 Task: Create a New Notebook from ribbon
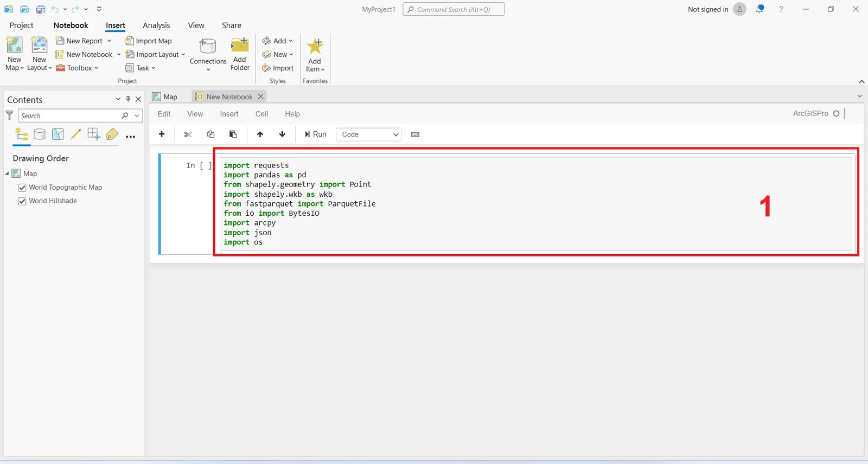(x=84, y=54)
